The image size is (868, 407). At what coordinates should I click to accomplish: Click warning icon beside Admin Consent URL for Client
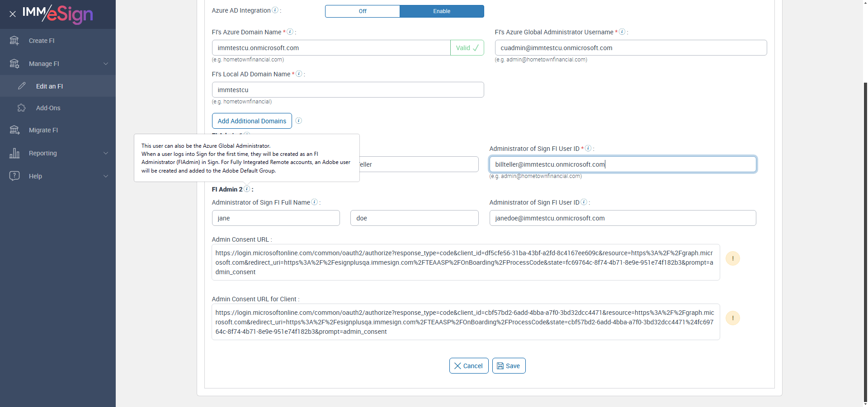732,318
